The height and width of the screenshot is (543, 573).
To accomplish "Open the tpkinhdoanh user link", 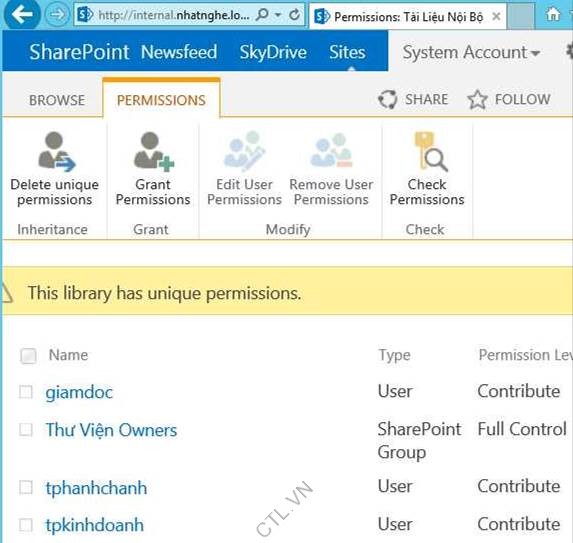I will [94, 525].
